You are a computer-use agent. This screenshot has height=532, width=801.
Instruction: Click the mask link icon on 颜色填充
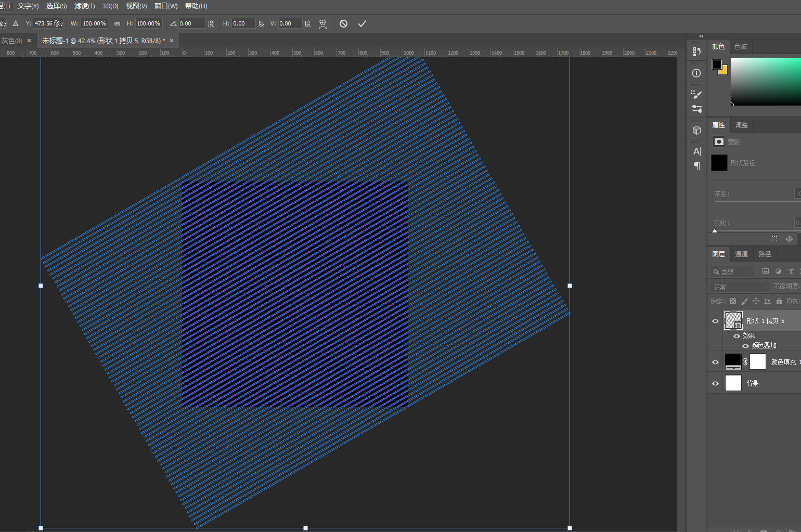point(745,361)
